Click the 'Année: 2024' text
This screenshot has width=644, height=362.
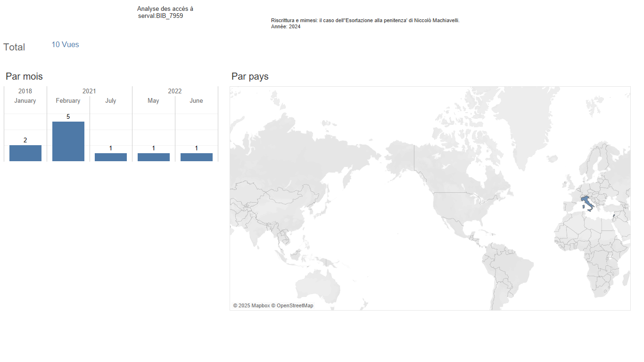[x=286, y=26]
